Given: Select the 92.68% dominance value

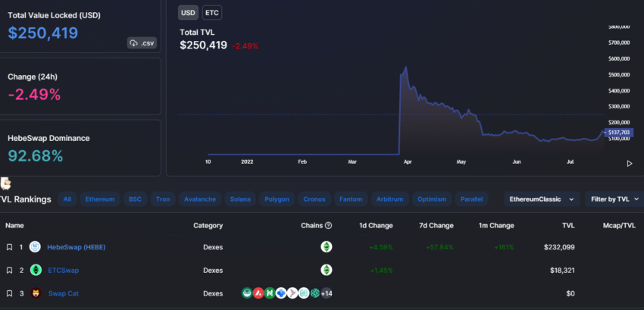Looking at the screenshot, I should point(36,156).
